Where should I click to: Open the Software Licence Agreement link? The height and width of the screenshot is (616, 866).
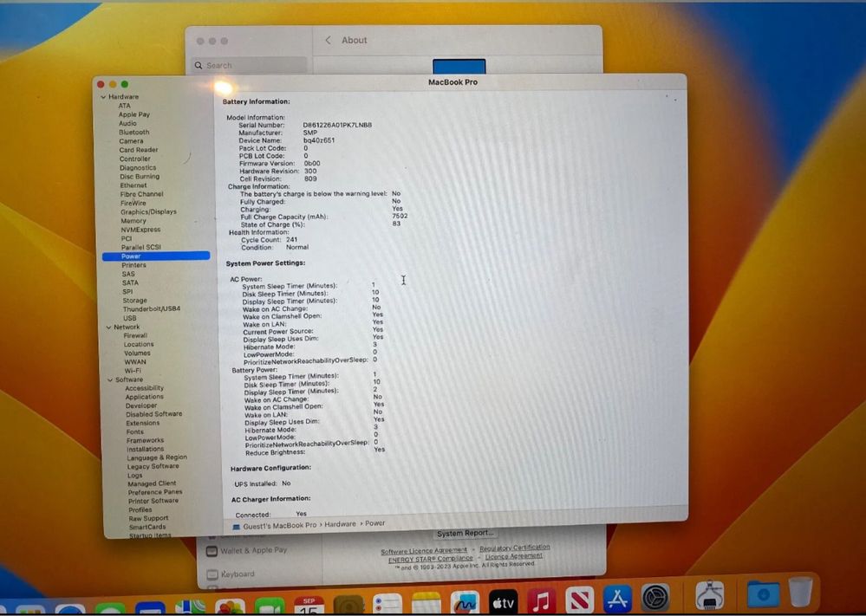(424, 551)
